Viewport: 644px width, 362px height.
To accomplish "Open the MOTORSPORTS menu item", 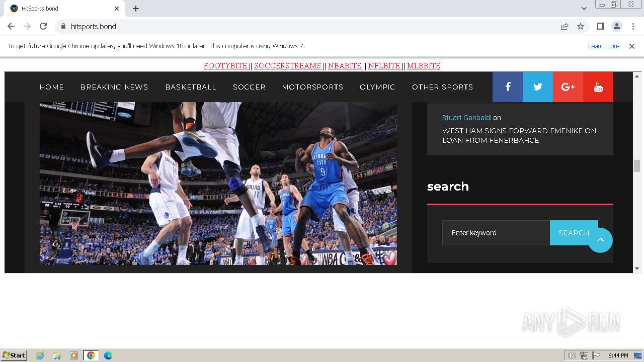I will tap(312, 87).
